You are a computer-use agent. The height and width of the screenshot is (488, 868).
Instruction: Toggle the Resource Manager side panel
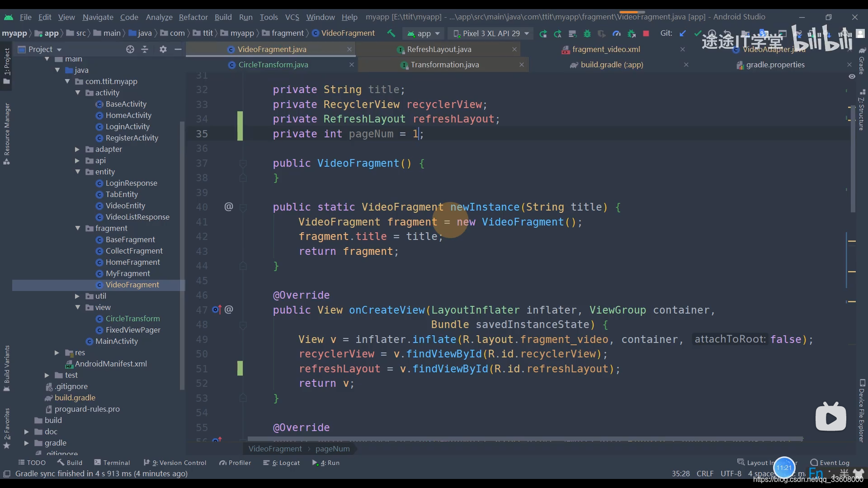6,134
